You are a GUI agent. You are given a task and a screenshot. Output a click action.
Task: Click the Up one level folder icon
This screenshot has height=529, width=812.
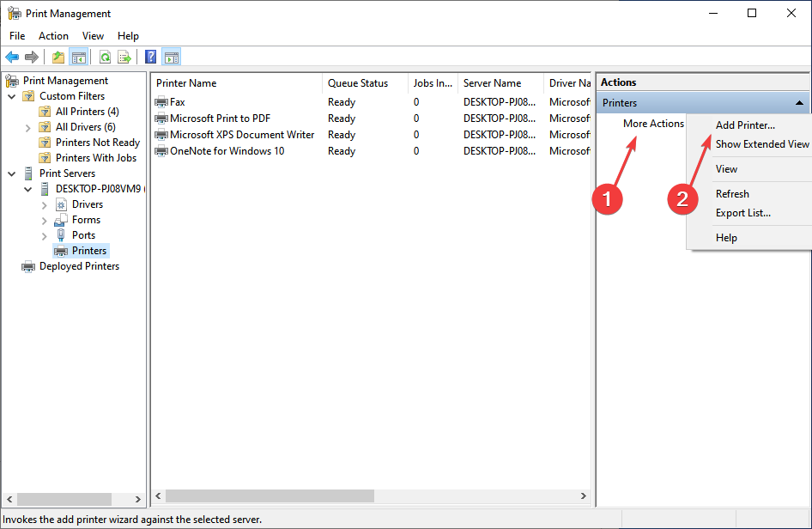tap(58, 57)
